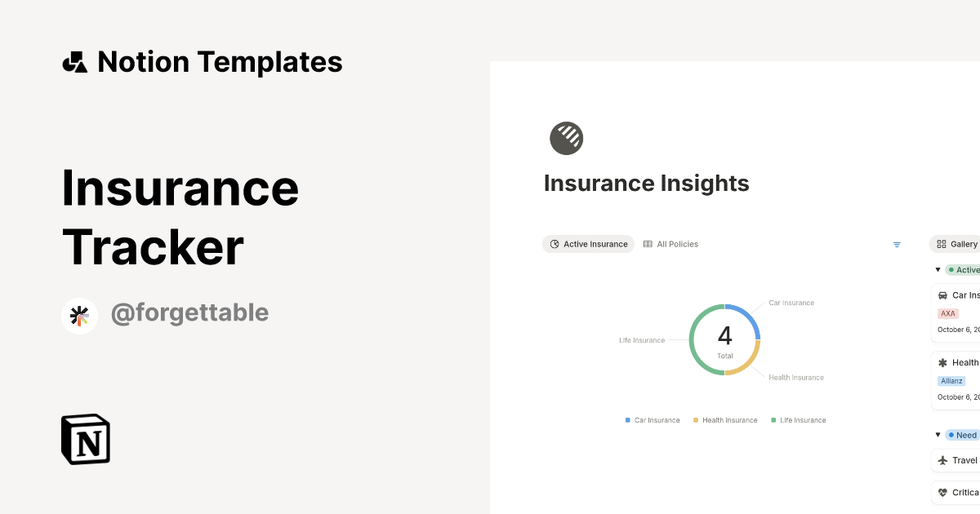
Task: Click the blue Car Insurance legend swatch
Action: point(626,419)
